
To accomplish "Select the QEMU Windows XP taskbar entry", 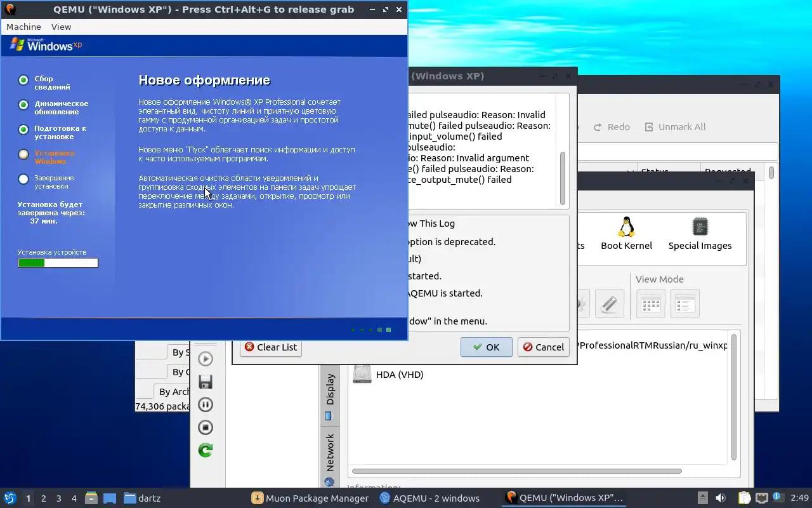I will [565, 498].
